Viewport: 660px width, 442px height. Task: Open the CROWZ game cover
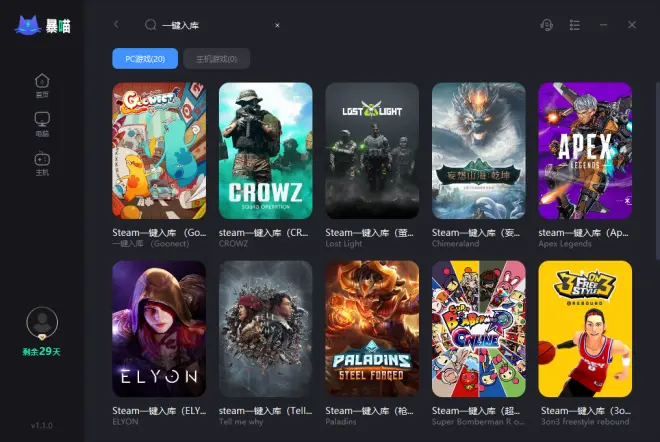(266, 151)
